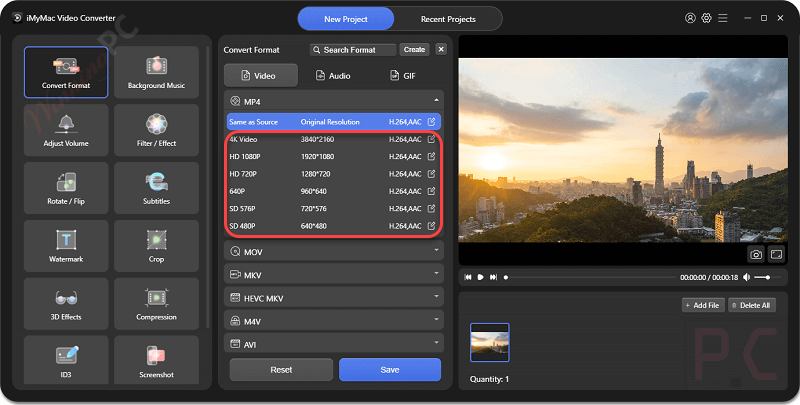The width and height of the screenshot is (800, 405).
Task: Open the Screenshot tool
Action: (x=156, y=360)
